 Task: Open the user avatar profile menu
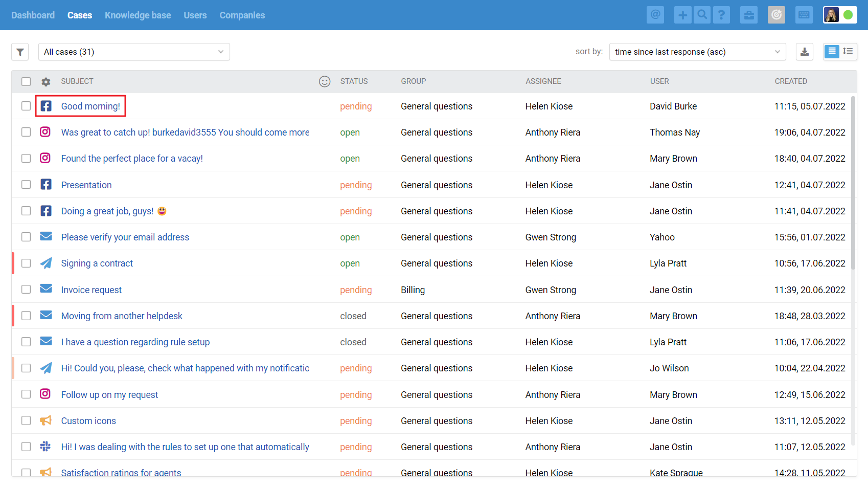(x=839, y=15)
